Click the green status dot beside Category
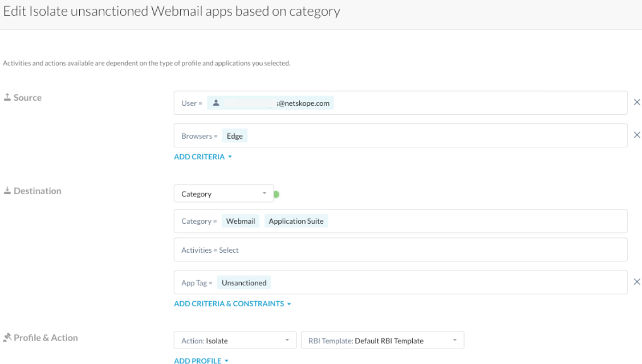This screenshot has height=364, width=642. [x=276, y=194]
